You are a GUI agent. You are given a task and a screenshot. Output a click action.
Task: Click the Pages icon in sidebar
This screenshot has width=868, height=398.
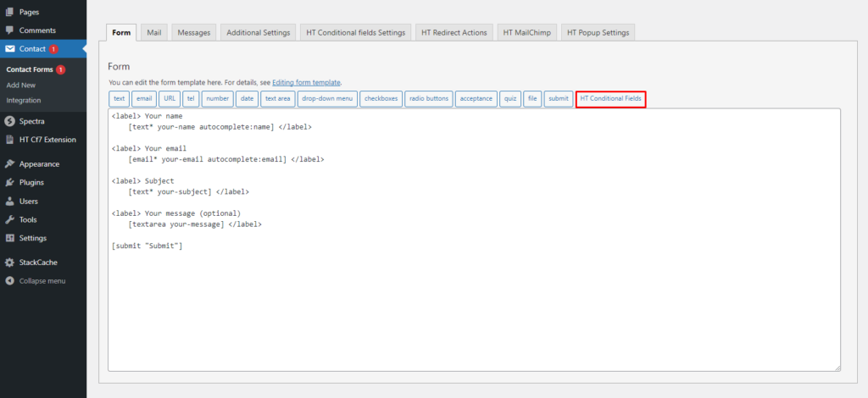tap(9, 13)
